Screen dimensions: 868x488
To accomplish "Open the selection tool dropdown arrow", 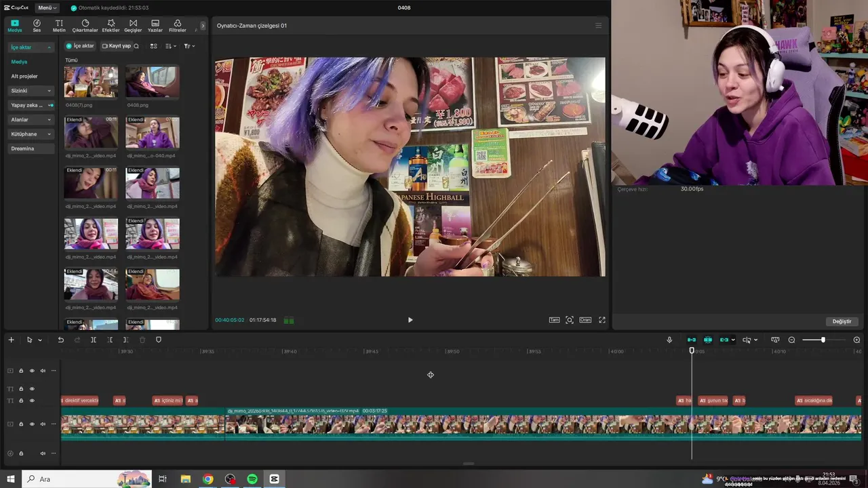I will (40, 340).
